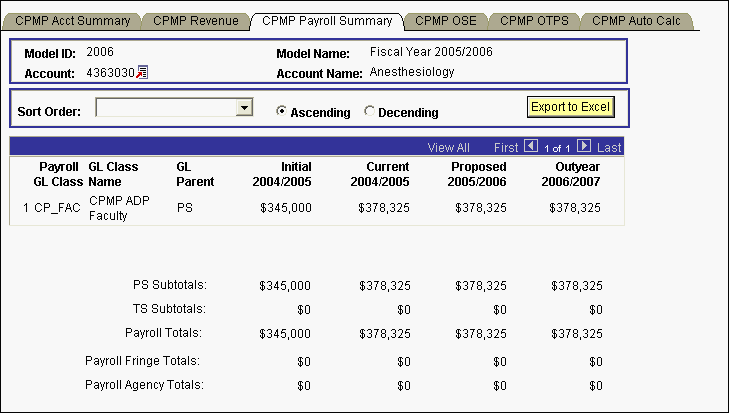Select Decending sort direction

pos(370,112)
